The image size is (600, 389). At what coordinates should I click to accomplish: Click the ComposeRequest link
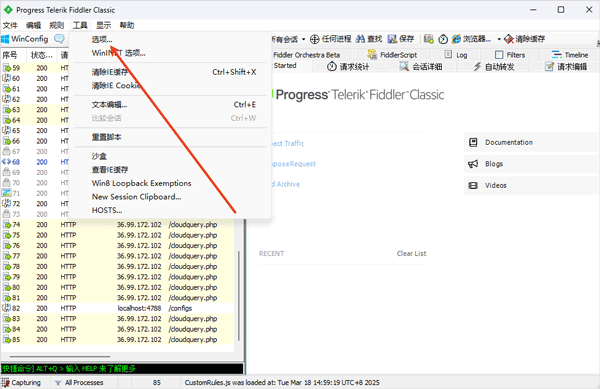(x=293, y=164)
